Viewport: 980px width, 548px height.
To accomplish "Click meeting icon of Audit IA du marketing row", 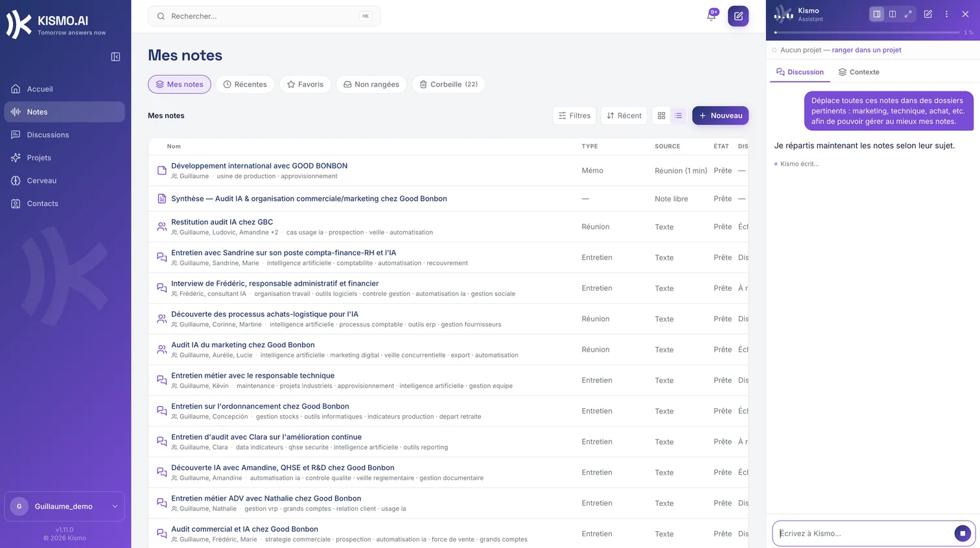I will click(162, 349).
